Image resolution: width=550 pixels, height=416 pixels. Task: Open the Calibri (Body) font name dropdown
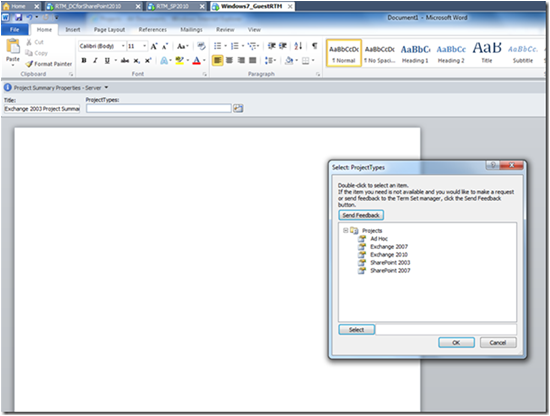[x=123, y=46]
